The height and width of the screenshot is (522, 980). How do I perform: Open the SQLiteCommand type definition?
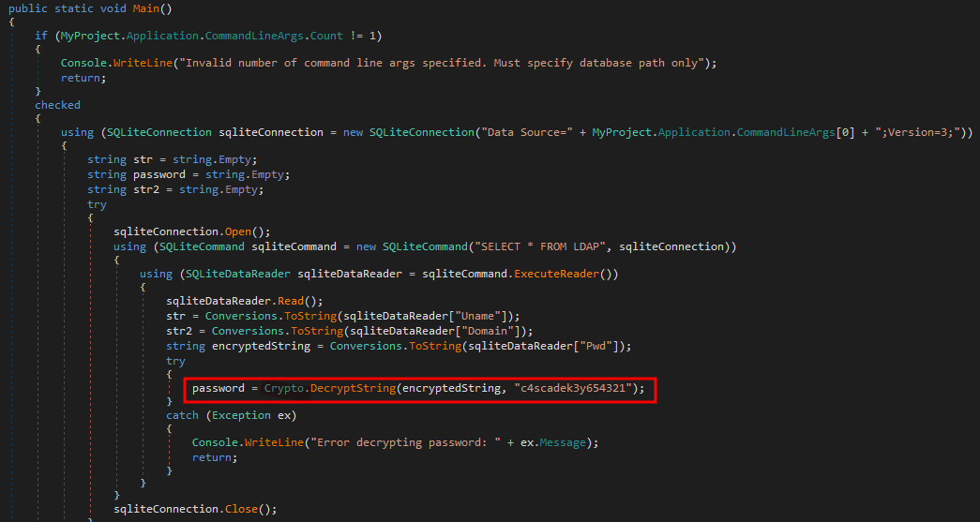(202, 246)
